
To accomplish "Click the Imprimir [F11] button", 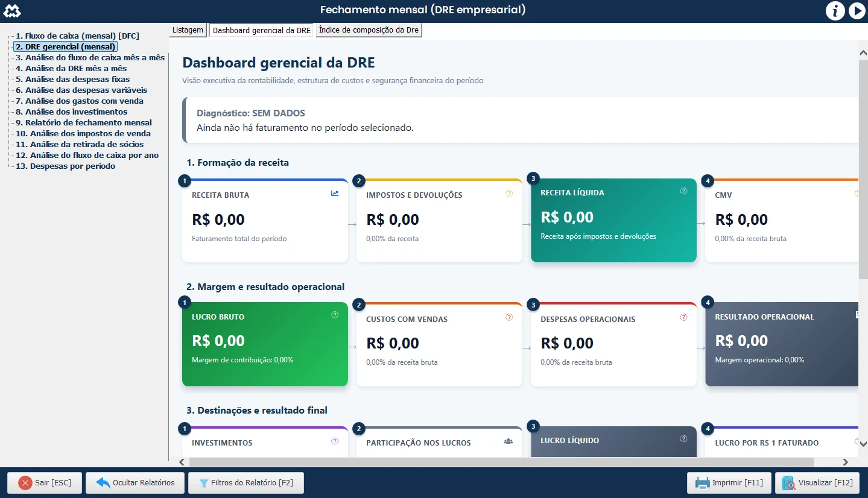I will pyautogui.click(x=729, y=483).
